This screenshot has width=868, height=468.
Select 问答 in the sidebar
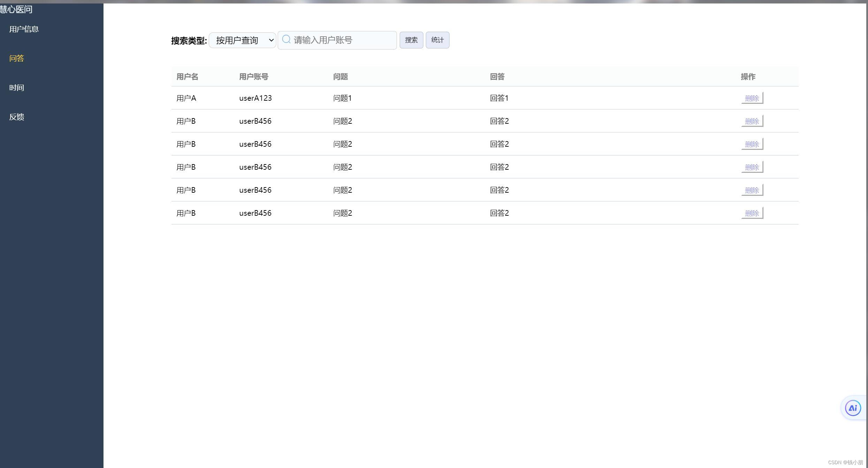click(x=17, y=59)
